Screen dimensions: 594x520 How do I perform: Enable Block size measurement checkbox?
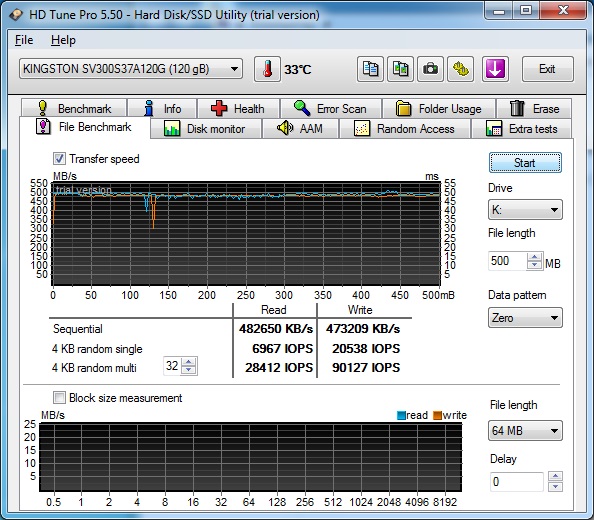click(x=59, y=398)
